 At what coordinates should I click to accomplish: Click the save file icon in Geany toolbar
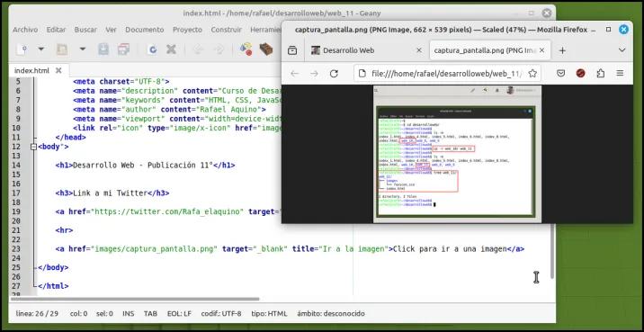tap(103, 49)
